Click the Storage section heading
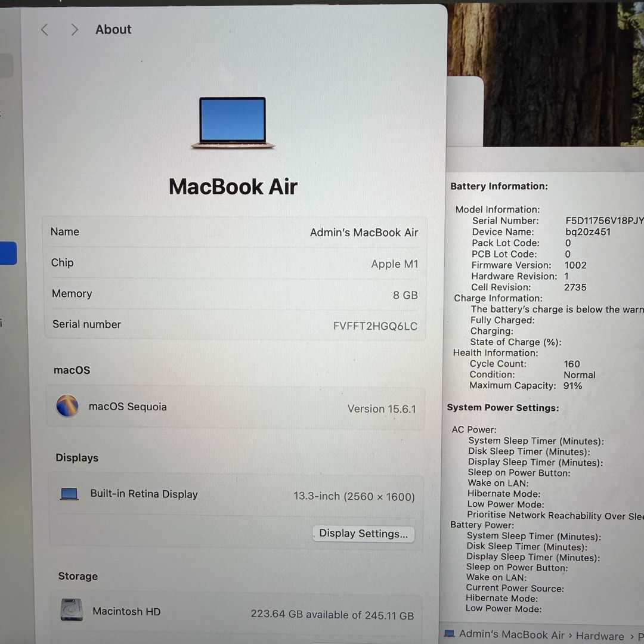Viewport: 644px width, 644px height. (x=78, y=576)
